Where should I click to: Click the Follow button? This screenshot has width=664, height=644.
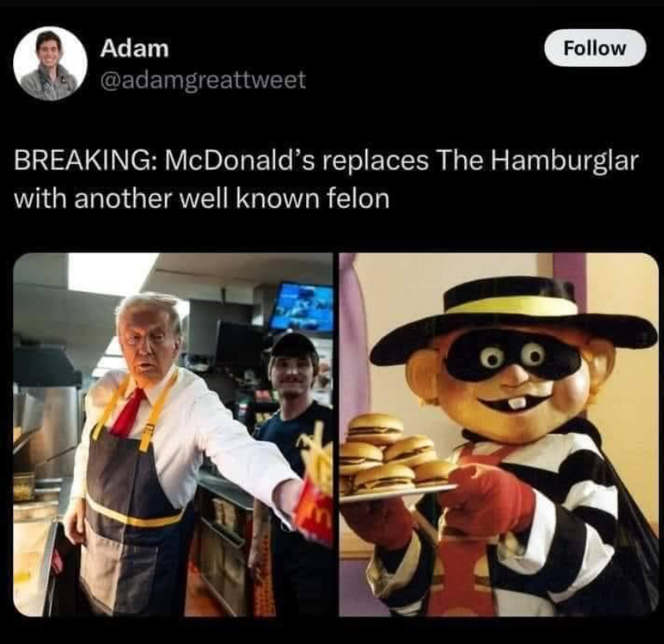pyautogui.click(x=595, y=48)
